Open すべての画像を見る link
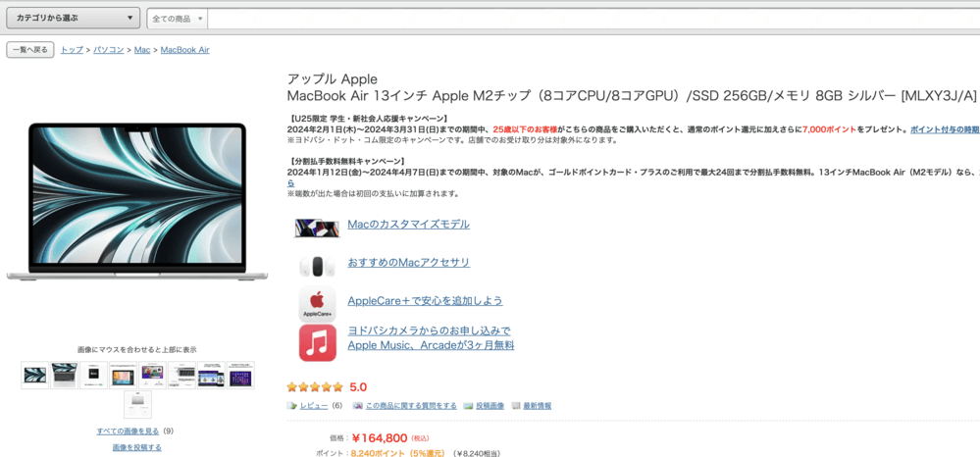 [129, 431]
